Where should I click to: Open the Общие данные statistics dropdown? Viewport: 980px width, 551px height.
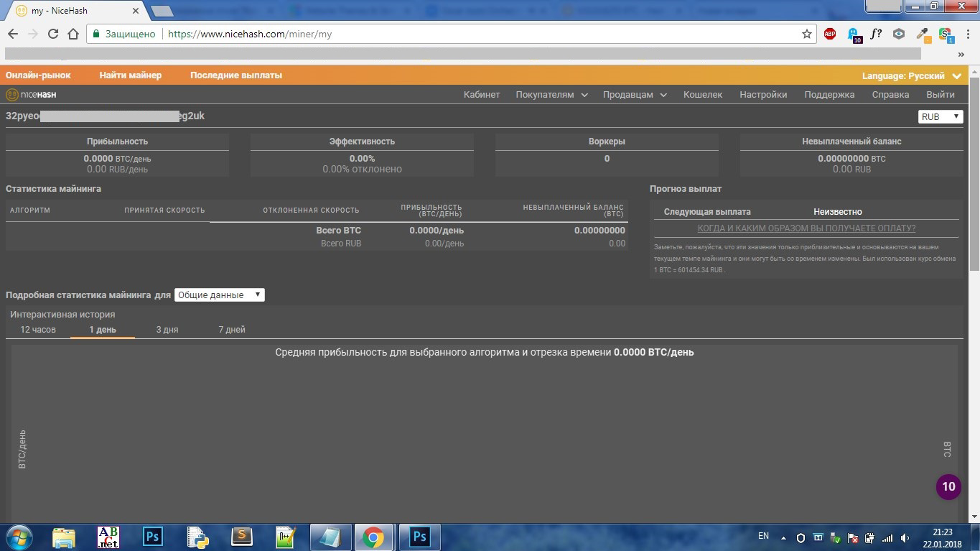tap(220, 295)
